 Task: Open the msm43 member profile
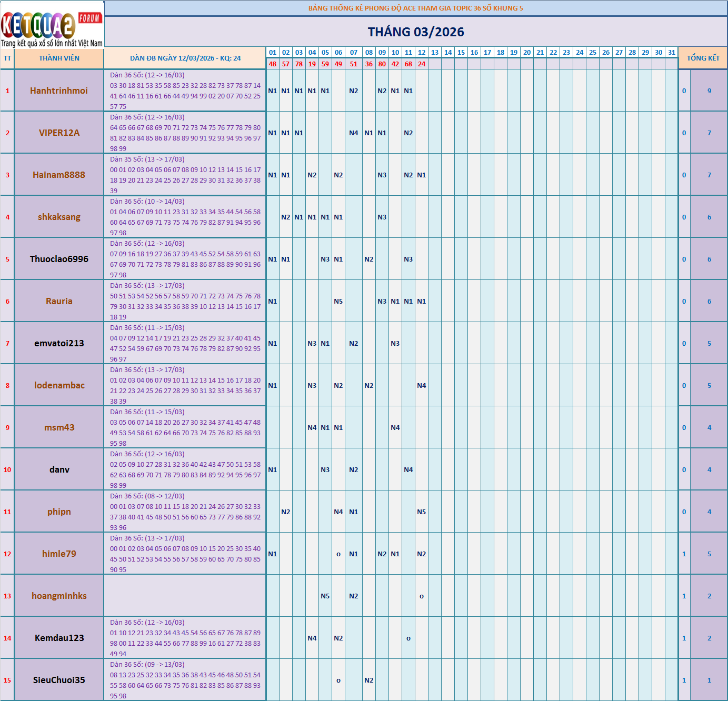59,427
